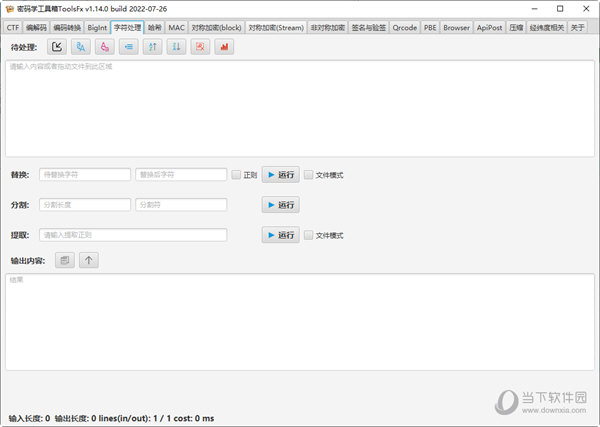This screenshot has width=600, height=427.
Task: Tick 文件模式 checkbox in the 替换 row
Action: click(x=308, y=175)
